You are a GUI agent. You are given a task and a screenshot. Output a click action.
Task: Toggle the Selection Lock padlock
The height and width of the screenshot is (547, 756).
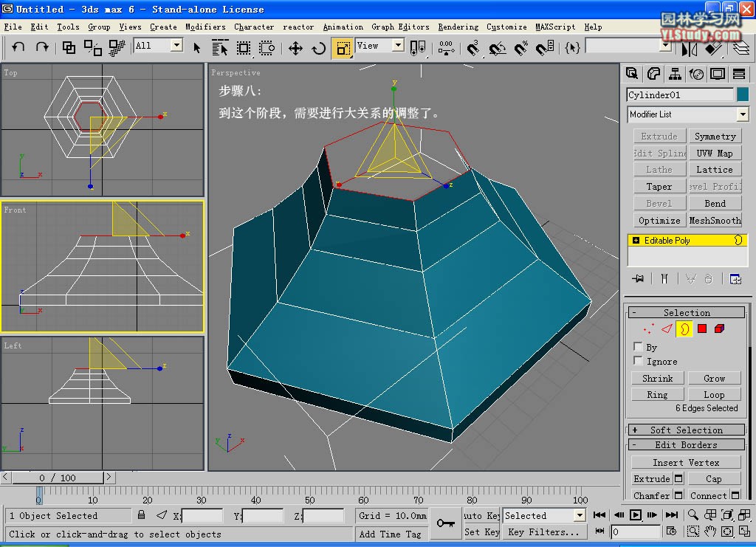pos(141,515)
